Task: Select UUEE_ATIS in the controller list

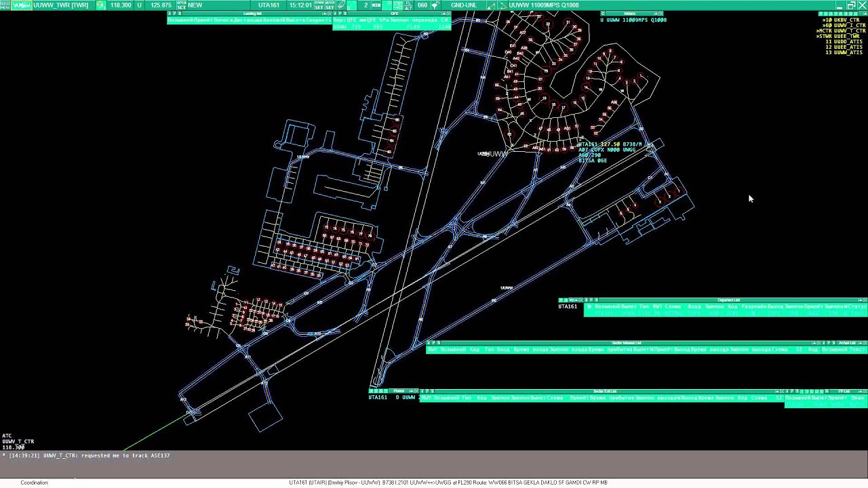Action: pos(844,47)
